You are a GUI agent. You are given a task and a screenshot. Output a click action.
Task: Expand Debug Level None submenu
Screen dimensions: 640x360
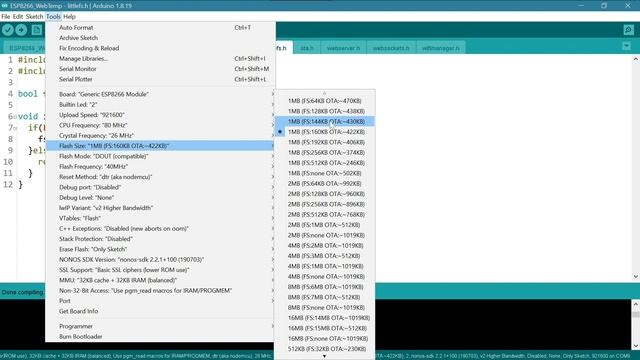[x=160, y=198]
